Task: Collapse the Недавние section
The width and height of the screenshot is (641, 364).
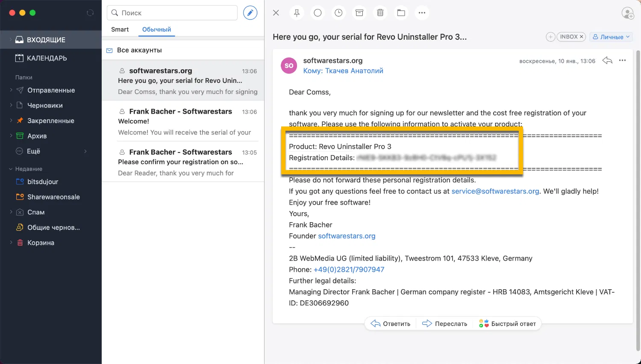Action: click(11, 169)
